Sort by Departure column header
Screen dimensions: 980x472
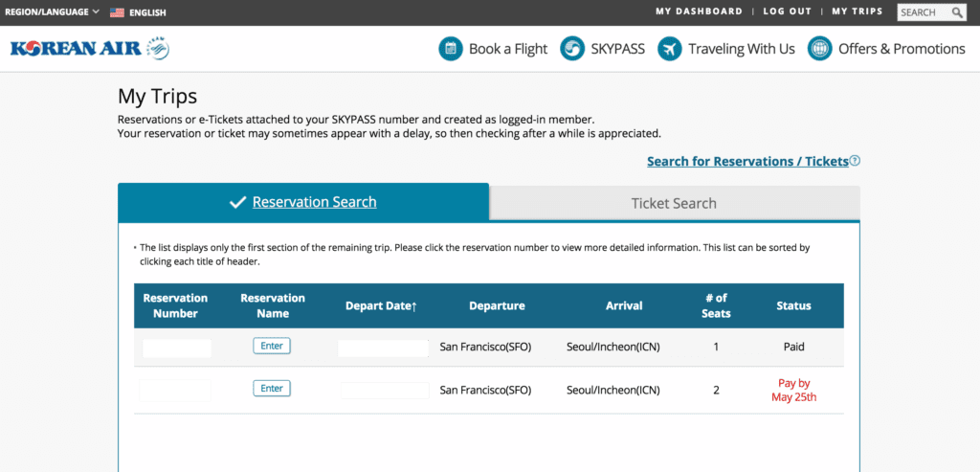(497, 305)
